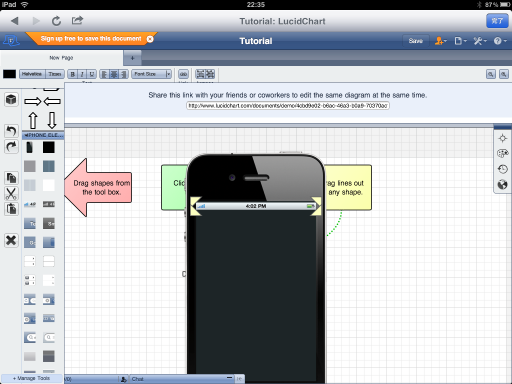
Task: Select the left arrow shape
Action: [52, 101]
